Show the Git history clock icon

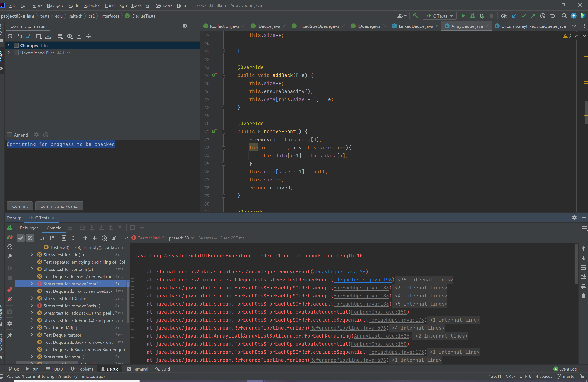point(543,16)
